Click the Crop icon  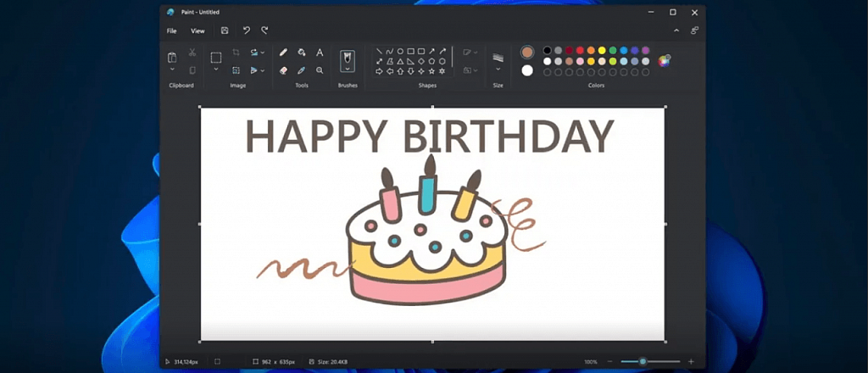click(236, 52)
